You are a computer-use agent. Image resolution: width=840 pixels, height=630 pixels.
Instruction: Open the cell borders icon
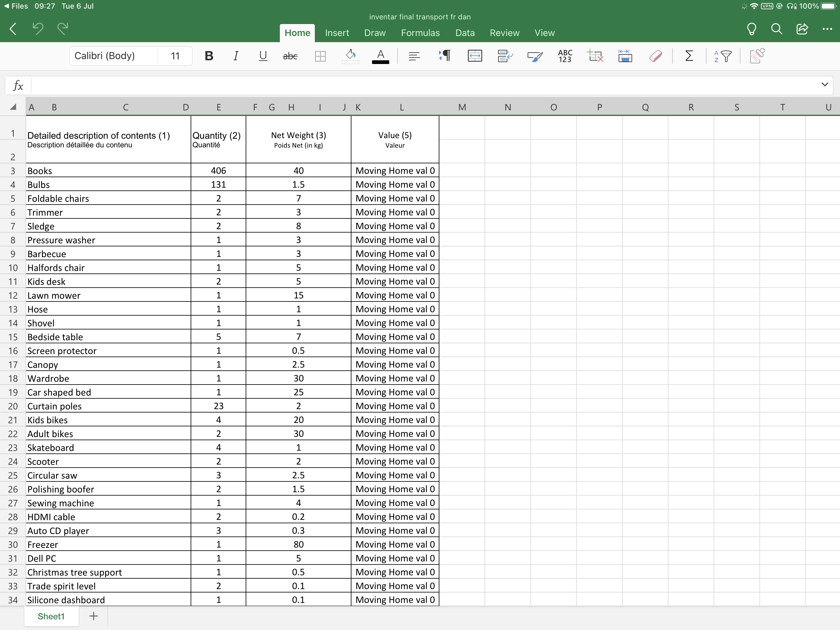pos(320,56)
